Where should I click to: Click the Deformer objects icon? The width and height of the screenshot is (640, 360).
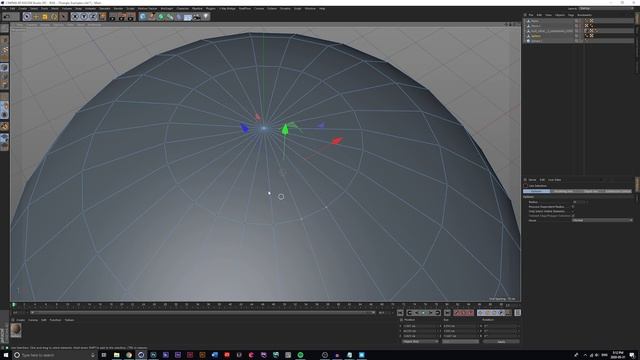tap(179, 17)
